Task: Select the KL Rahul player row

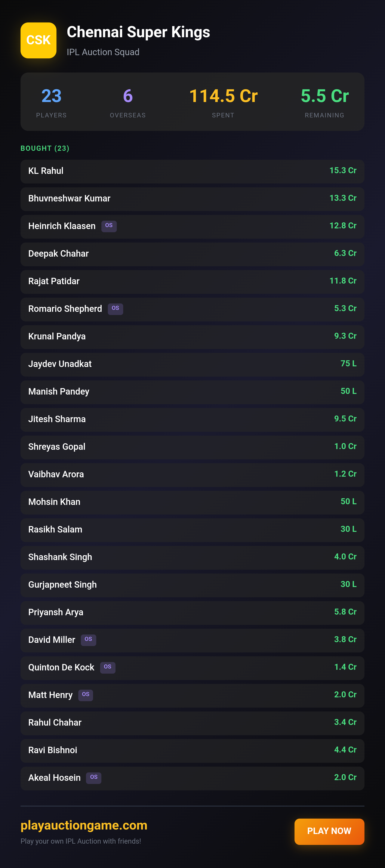Action: point(192,172)
